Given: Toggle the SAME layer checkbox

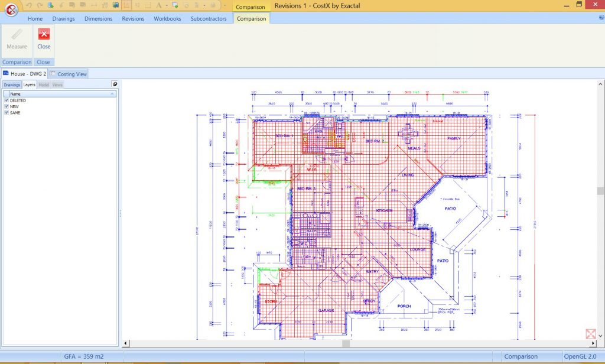Looking at the screenshot, I should (x=6, y=113).
